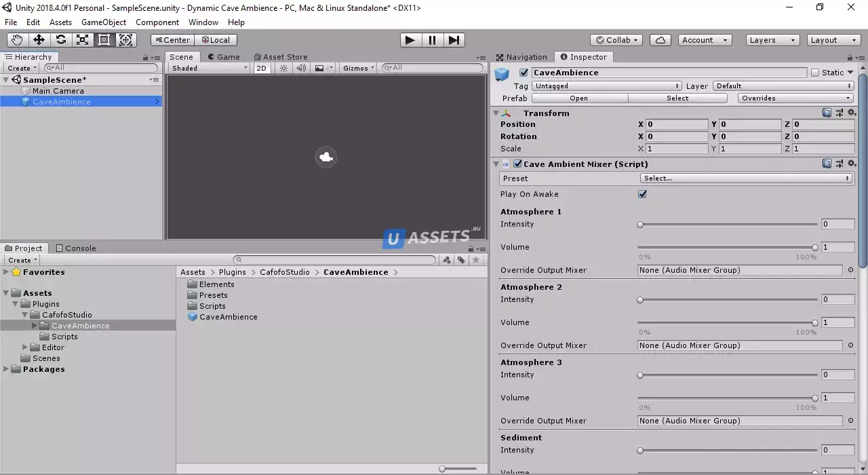Click the prefab Open button
The width and height of the screenshot is (868, 475).
point(579,98)
